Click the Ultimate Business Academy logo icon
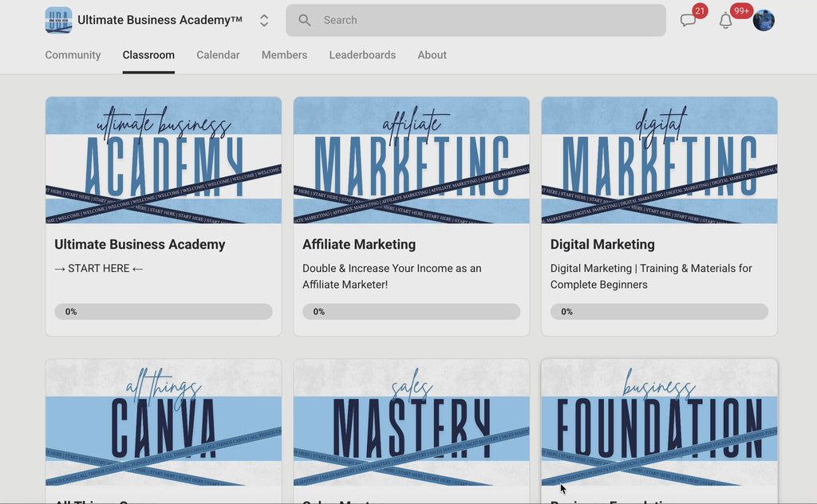The height and width of the screenshot is (504, 817). tap(58, 20)
